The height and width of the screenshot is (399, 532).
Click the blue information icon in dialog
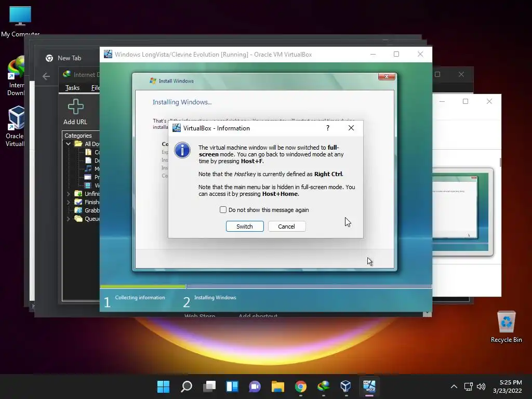click(x=182, y=150)
